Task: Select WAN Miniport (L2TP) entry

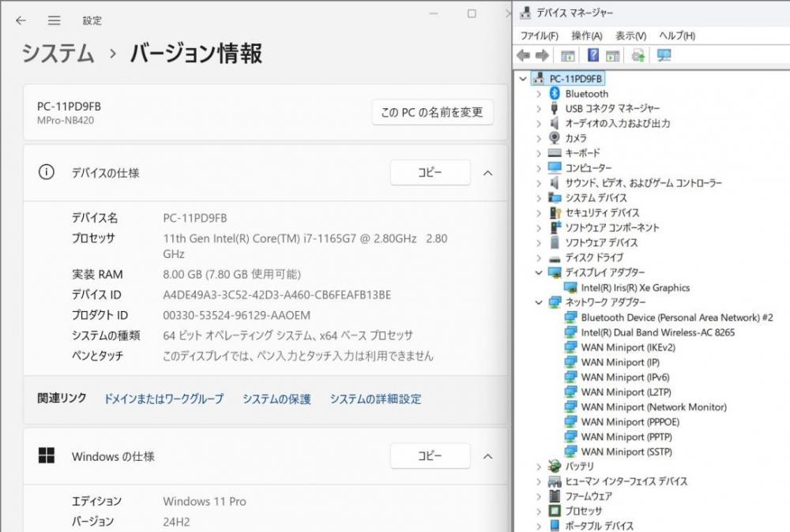Action: 626,392
